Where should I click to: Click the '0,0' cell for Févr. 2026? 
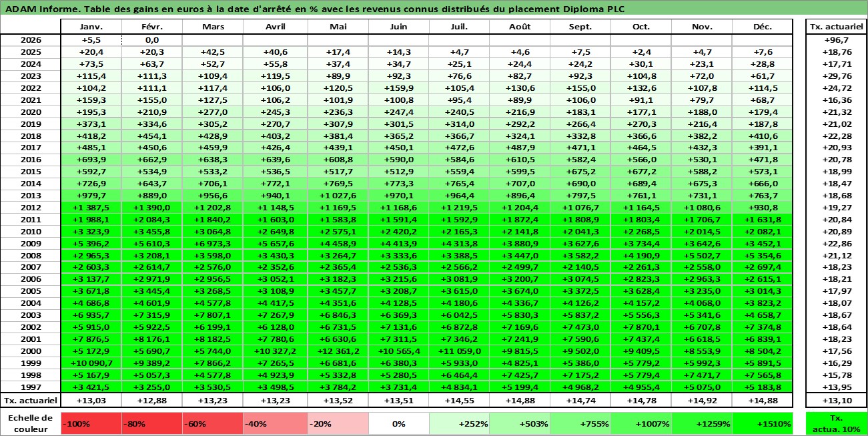pyautogui.click(x=152, y=39)
